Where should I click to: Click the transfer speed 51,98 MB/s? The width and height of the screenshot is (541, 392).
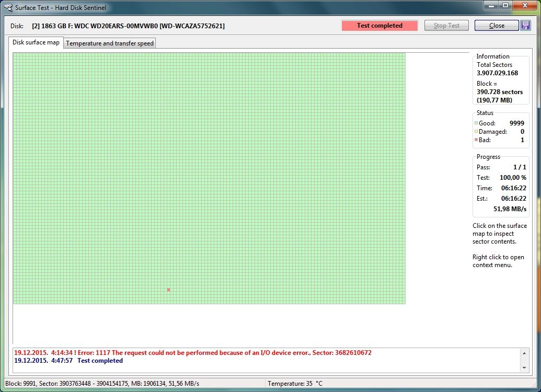pyautogui.click(x=510, y=209)
